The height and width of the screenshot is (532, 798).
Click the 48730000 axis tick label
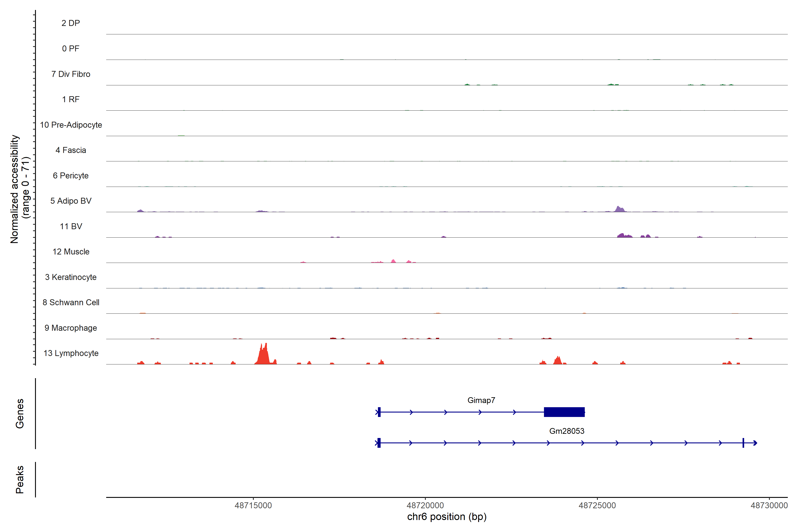click(x=769, y=505)
